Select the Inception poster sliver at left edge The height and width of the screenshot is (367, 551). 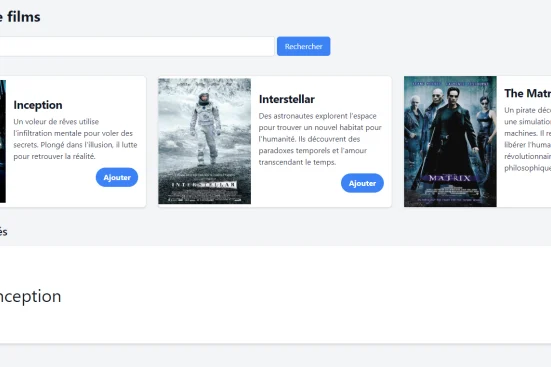tap(3, 141)
